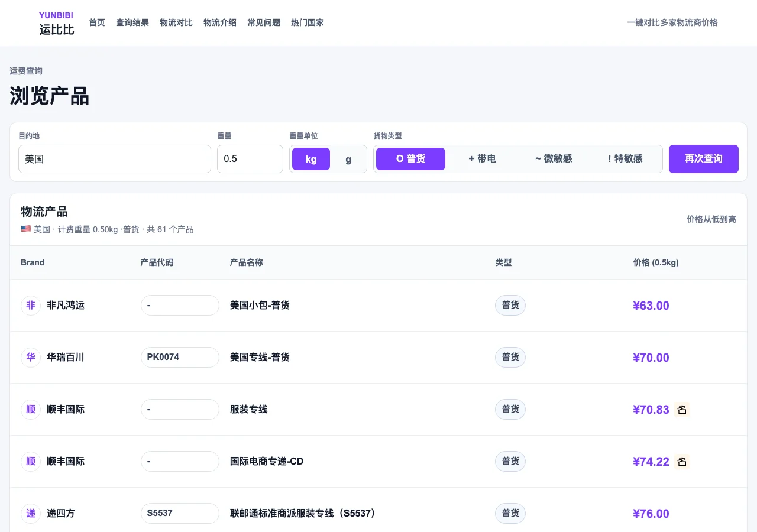Click the 普货 badge in 递四方 row

coord(510,513)
